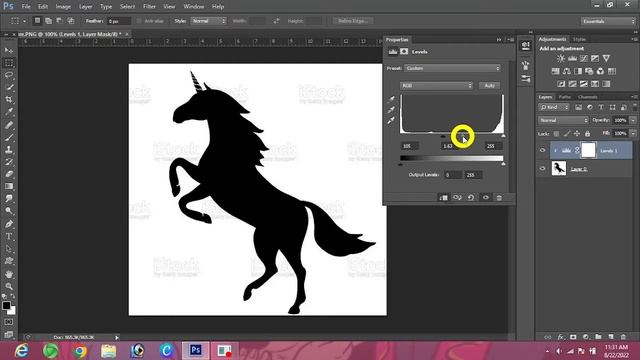Screen dimensions: 640x360
Task: Click the midtone input slider in Levels
Action: point(462,136)
